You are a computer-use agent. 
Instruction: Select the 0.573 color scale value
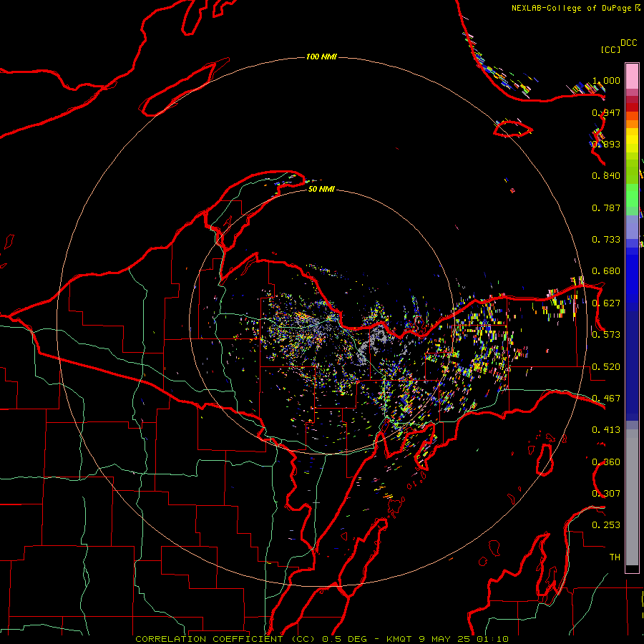pyautogui.click(x=606, y=335)
